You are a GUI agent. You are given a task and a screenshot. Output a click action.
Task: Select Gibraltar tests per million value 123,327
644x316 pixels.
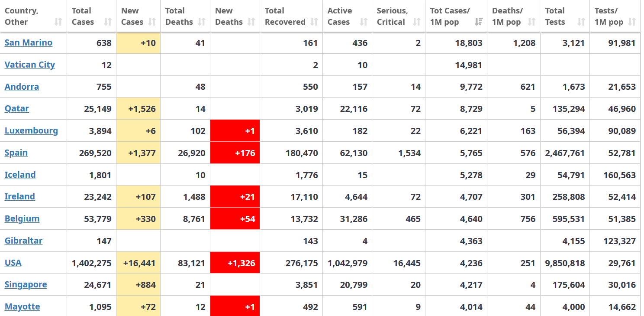pos(620,241)
